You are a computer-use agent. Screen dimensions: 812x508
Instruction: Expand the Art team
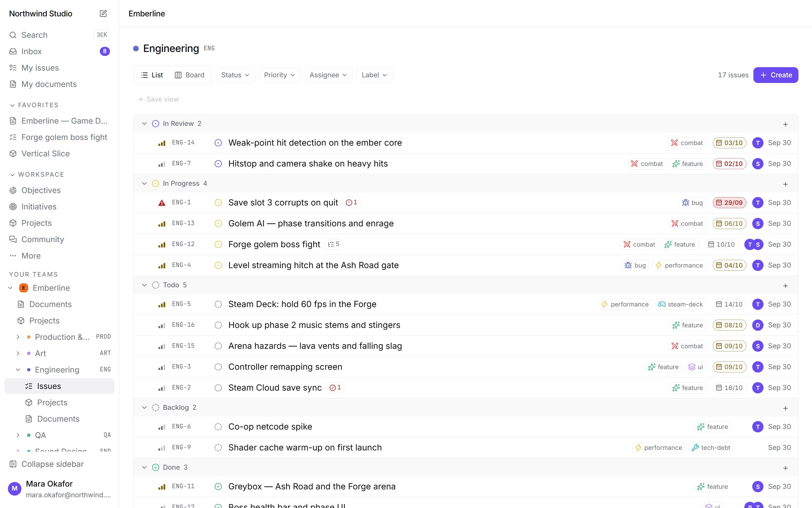coord(18,353)
